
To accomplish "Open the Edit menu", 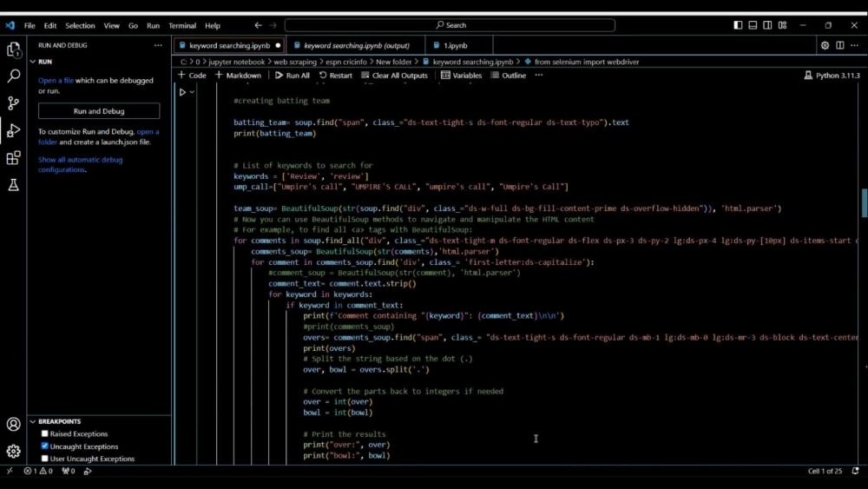I will pyautogui.click(x=49, y=25).
